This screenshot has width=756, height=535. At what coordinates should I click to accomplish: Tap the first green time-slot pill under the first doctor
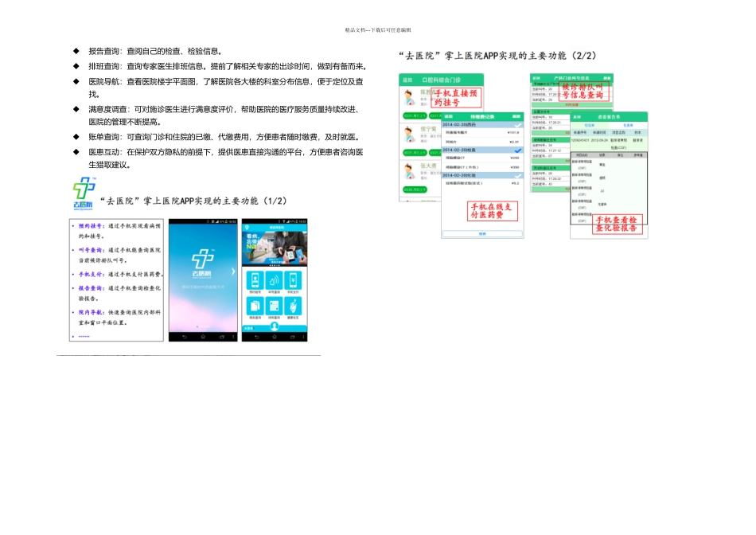coord(415,115)
